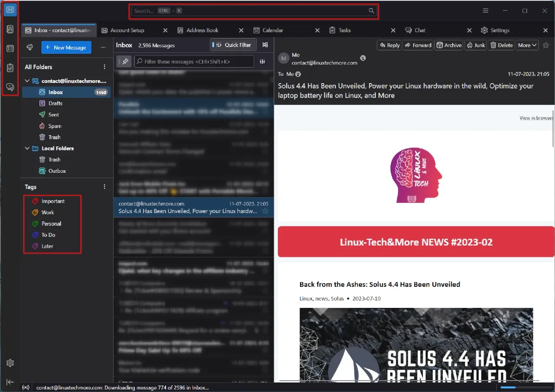Viewport: 555px width, 392px height.
Task: Select the Solus 4.4 Has Been Unveiled message
Action: (194, 207)
